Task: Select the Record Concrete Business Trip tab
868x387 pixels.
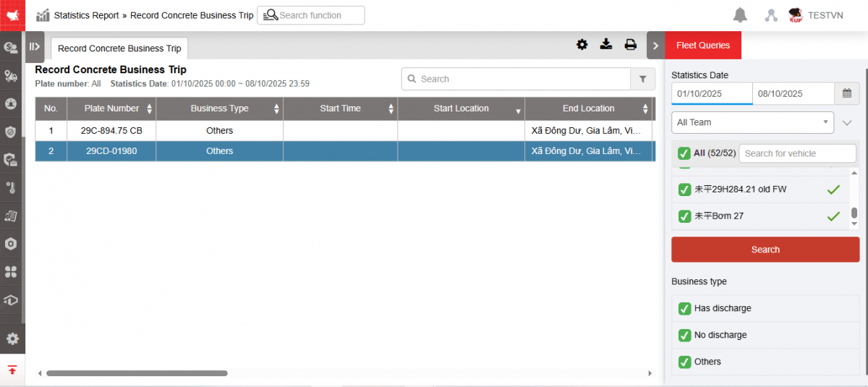Action: point(119,48)
